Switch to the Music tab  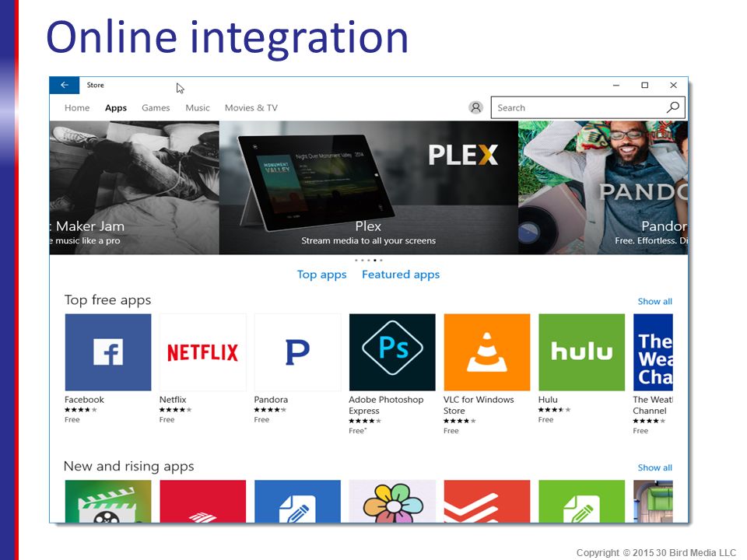198,107
